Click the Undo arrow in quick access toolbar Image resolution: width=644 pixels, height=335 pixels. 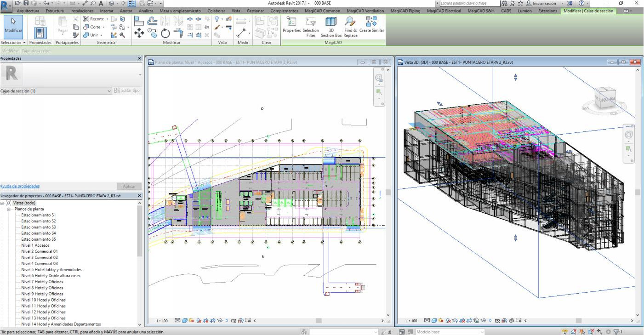tap(46, 3)
